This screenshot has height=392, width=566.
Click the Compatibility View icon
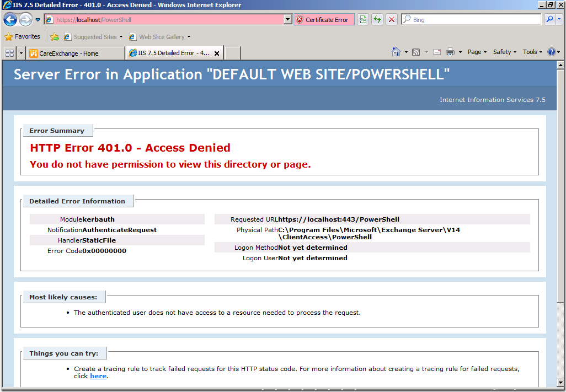(363, 20)
